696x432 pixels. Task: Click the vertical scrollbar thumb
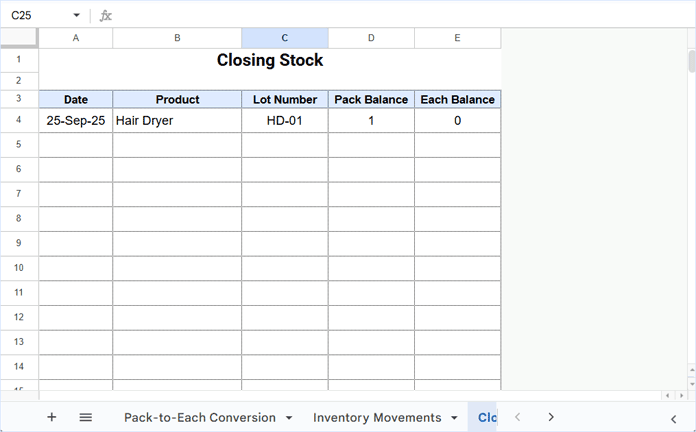coord(692,61)
